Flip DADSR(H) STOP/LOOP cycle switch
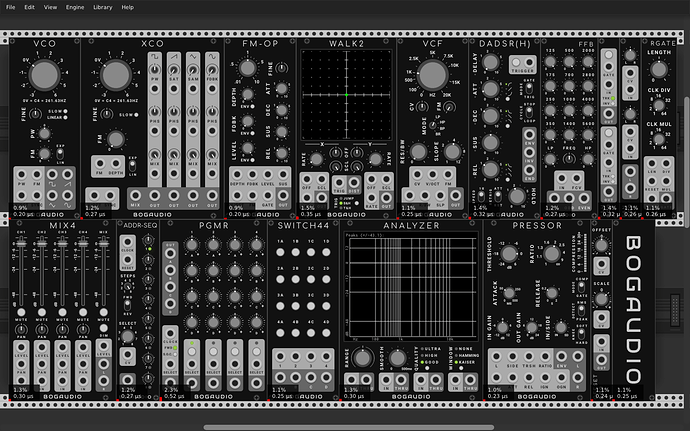Image resolution: width=690 pixels, height=431 pixels. (529, 114)
